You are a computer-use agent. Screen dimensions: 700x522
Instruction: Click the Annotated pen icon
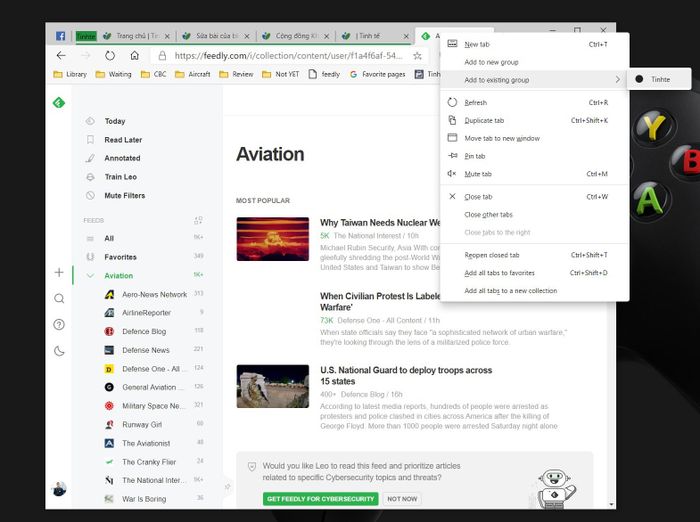coord(90,158)
